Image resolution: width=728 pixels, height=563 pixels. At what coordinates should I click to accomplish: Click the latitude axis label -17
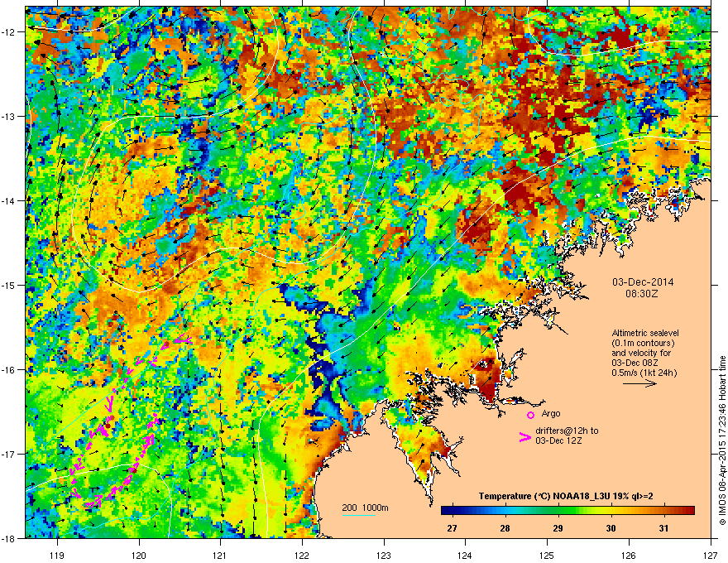[x=8, y=454]
